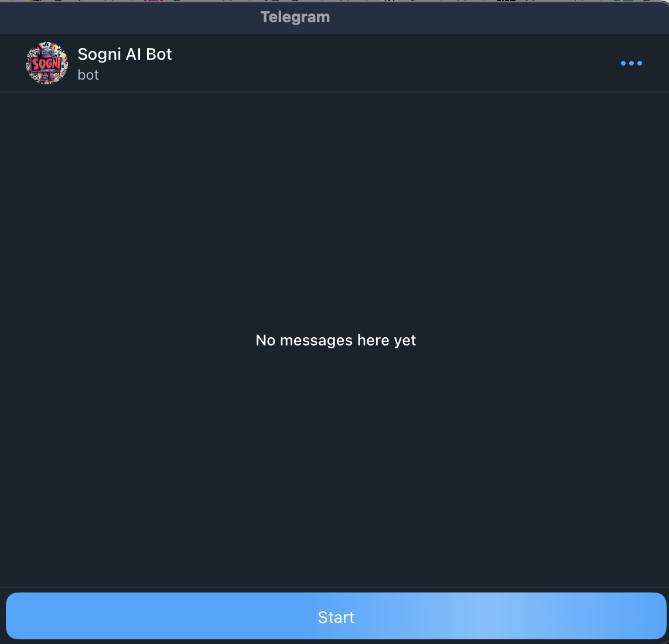
Task: Click the 'bot' status label
Action: 88,75
